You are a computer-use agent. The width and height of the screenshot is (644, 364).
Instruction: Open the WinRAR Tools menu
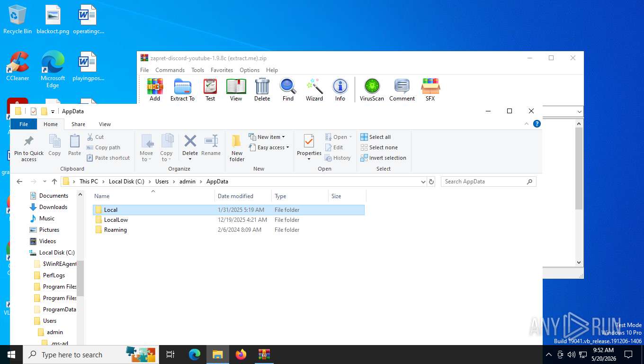(x=197, y=70)
